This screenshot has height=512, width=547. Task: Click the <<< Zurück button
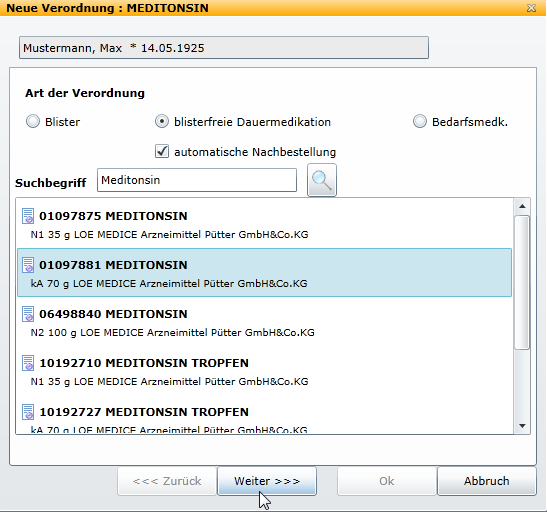pos(167,481)
